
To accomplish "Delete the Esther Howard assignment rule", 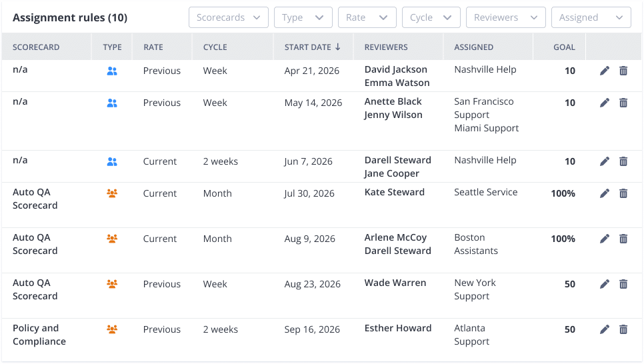I will click(x=623, y=329).
